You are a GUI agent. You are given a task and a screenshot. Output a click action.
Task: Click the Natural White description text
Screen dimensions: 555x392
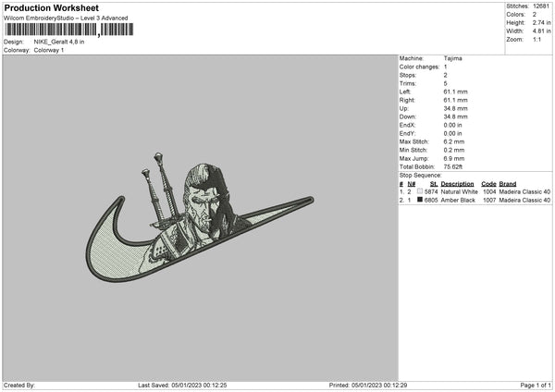pyautogui.click(x=460, y=192)
